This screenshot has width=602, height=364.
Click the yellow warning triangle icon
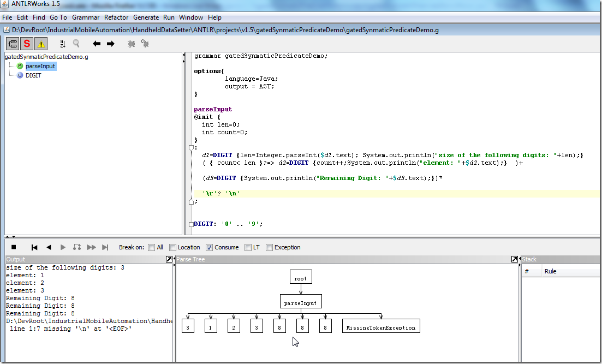point(41,44)
